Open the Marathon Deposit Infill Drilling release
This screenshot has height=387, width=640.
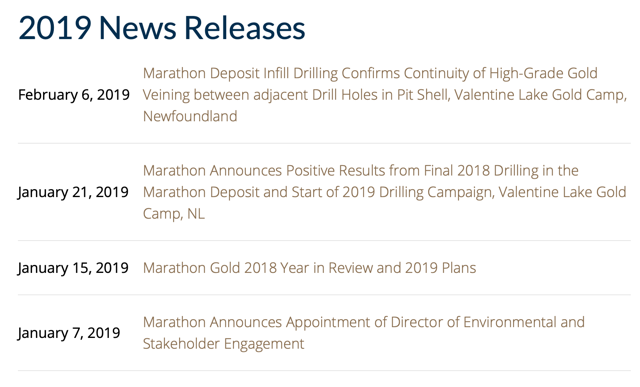click(384, 95)
